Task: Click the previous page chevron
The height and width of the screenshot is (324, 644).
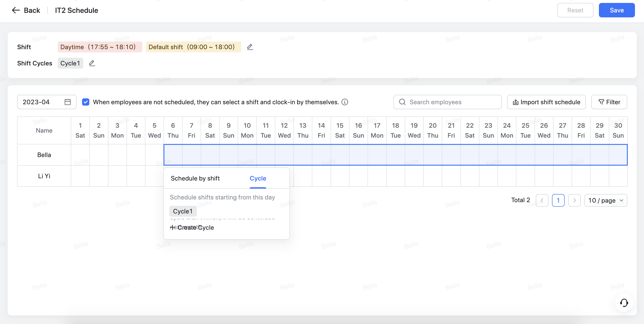Action: (x=542, y=200)
